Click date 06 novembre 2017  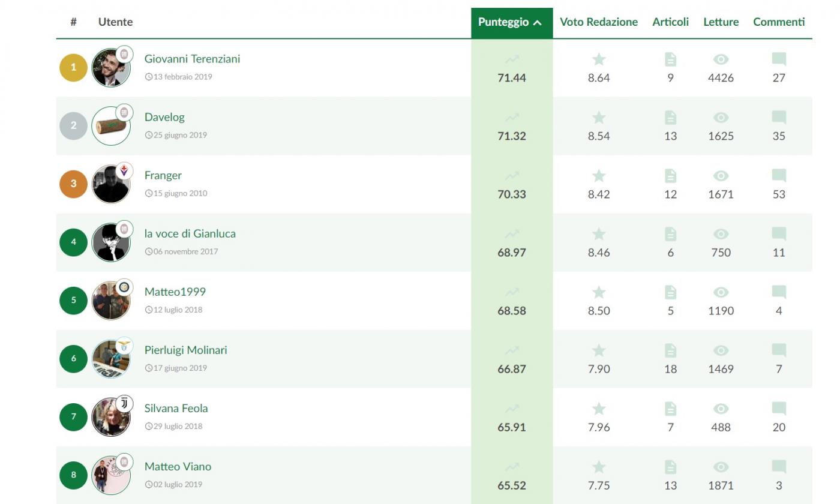click(x=186, y=251)
